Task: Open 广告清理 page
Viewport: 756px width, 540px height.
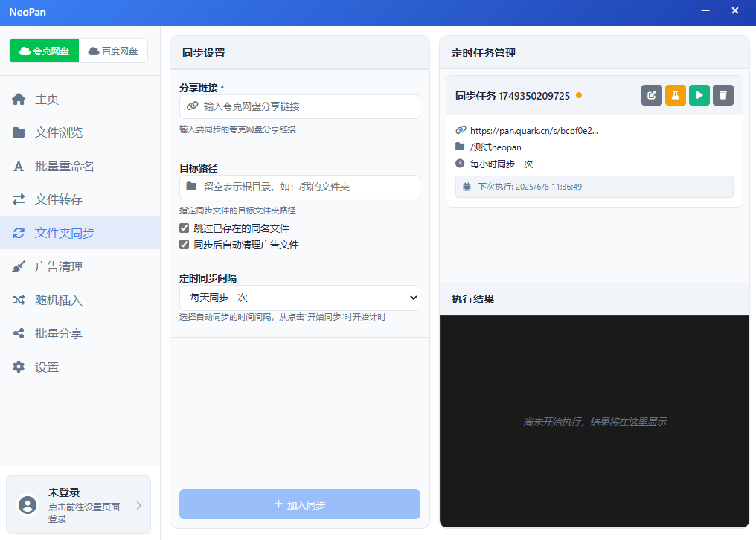Action: 80,266
